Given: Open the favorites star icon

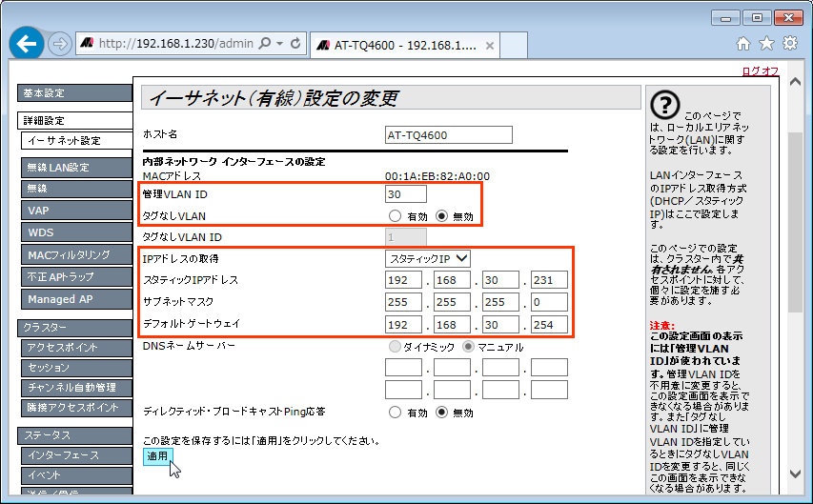Looking at the screenshot, I should tap(766, 43).
